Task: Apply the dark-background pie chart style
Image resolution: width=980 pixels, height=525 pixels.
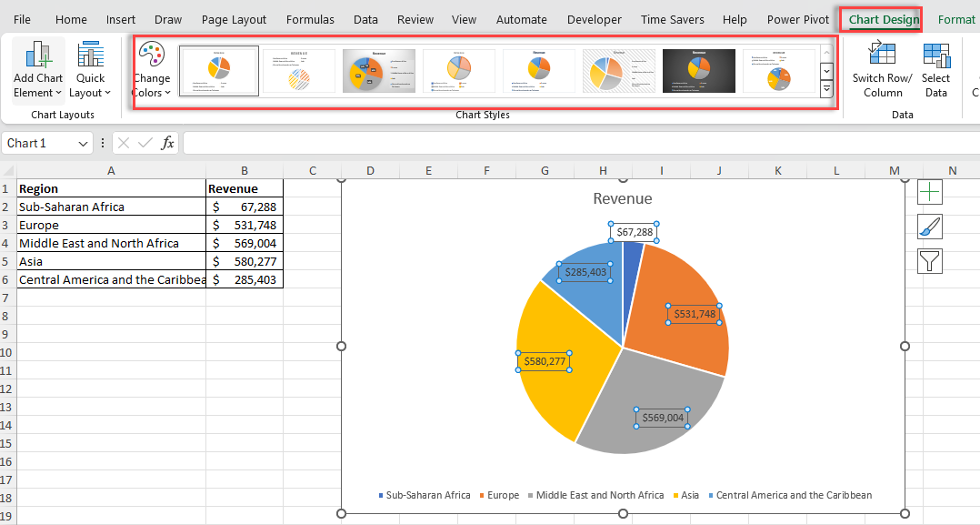Action: click(698, 70)
